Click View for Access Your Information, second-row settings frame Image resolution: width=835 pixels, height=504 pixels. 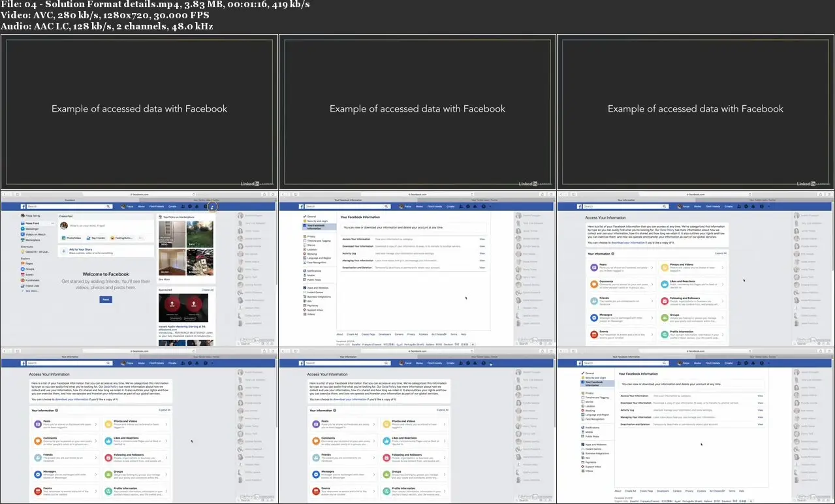(x=482, y=239)
